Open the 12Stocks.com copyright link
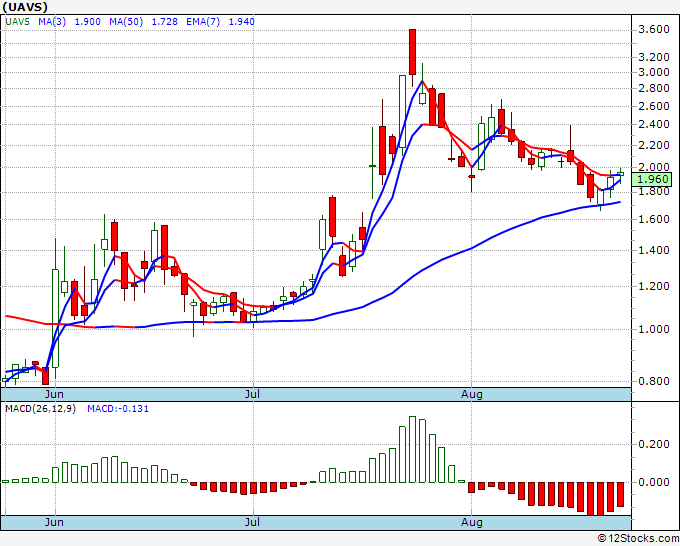This screenshot has width=680, height=546. tap(638, 539)
